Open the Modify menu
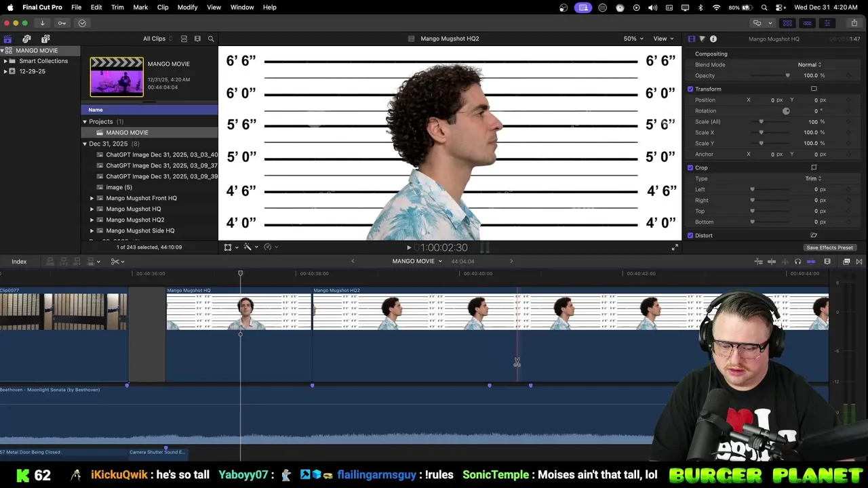This screenshot has width=868, height=488. click(187, 7)
